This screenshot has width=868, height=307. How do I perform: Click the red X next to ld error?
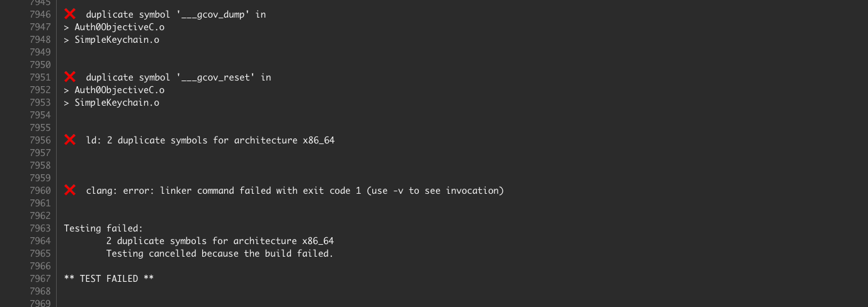(x=70, y=140)
